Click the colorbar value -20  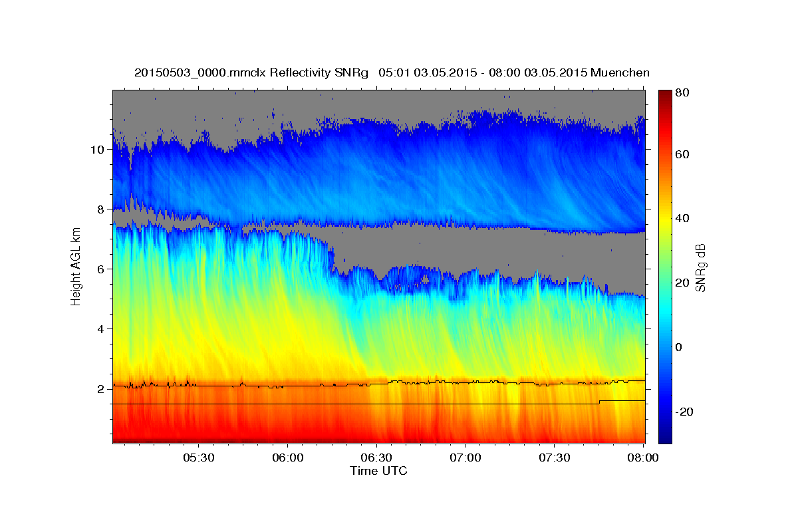point(685,412)
